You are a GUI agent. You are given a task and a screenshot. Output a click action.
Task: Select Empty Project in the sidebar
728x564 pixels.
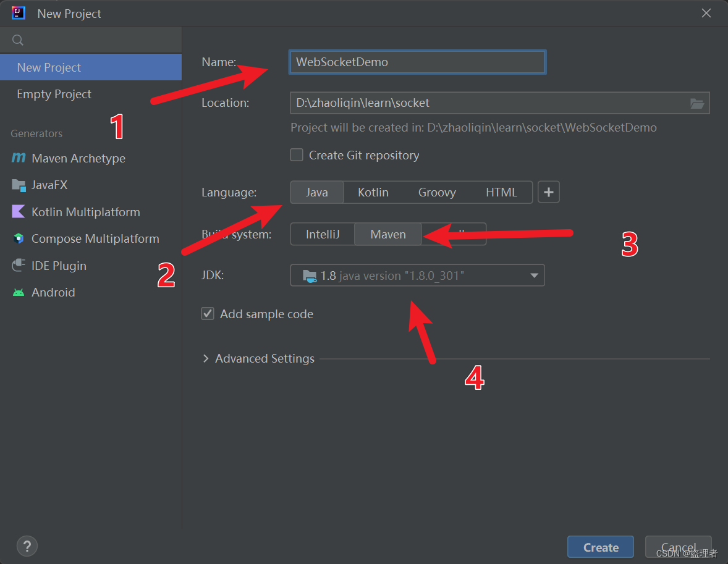(x=91, y=94)
